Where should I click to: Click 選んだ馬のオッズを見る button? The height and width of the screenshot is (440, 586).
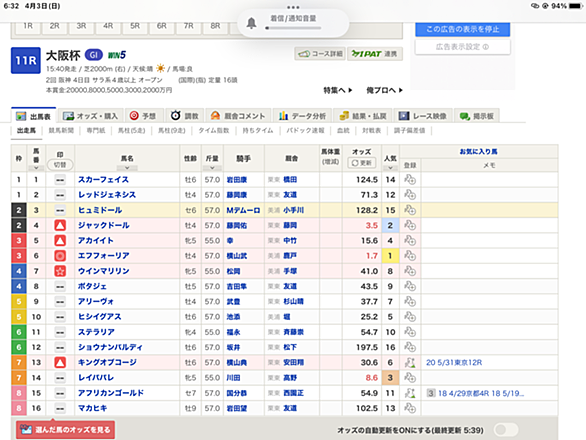point(65,430)
